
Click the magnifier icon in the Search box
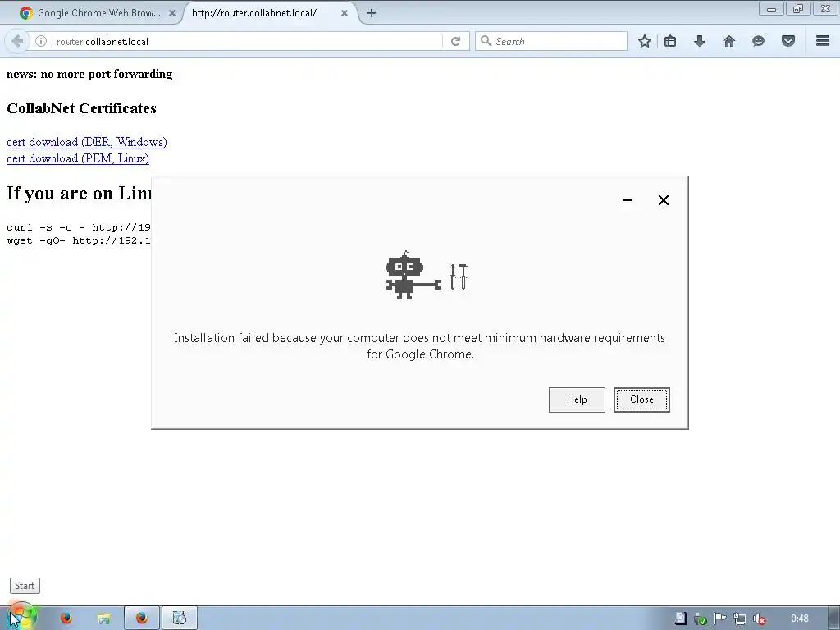click(486, 41)
